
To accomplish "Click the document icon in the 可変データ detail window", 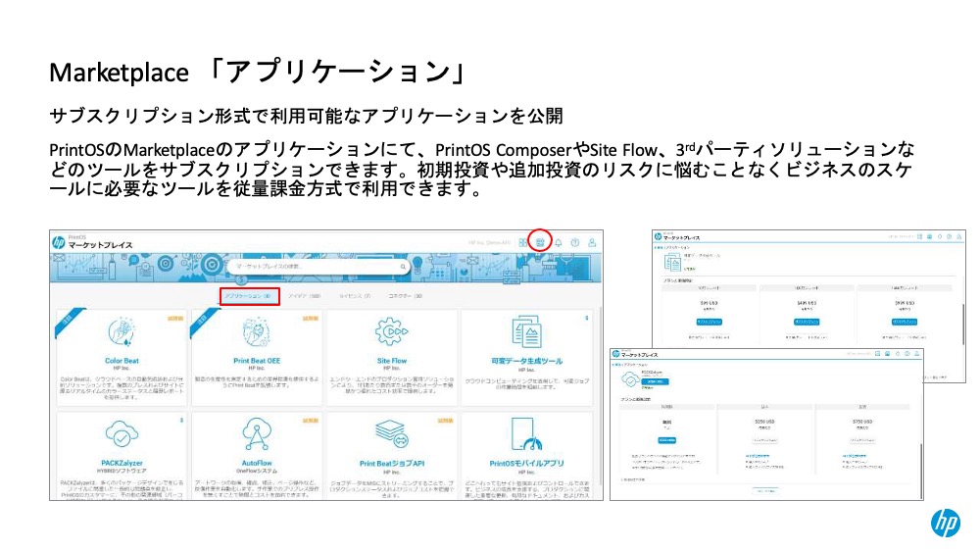I will 672,262.
